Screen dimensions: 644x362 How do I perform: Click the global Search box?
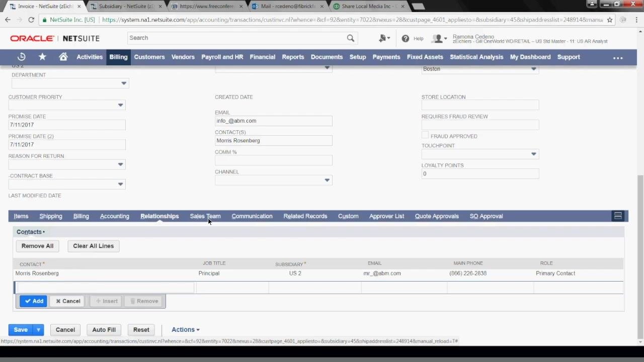point(236,38)
